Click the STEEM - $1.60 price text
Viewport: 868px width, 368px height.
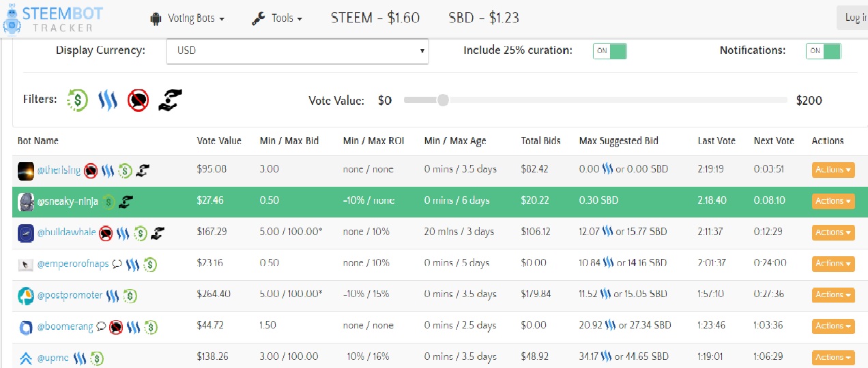pyautogui.click(x=375, y=18)
